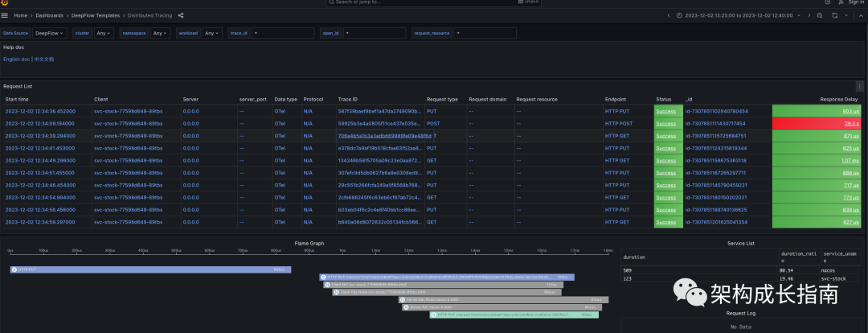Open the cluster Any dropdown
This screenshot has width=868, height=333.
pos(103,33)
